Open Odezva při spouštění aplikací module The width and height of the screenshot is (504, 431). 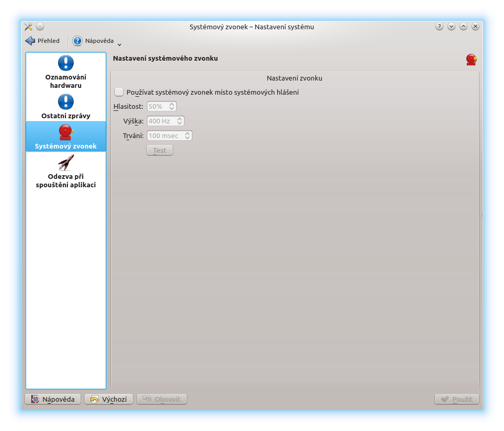[x=65, y=172]
